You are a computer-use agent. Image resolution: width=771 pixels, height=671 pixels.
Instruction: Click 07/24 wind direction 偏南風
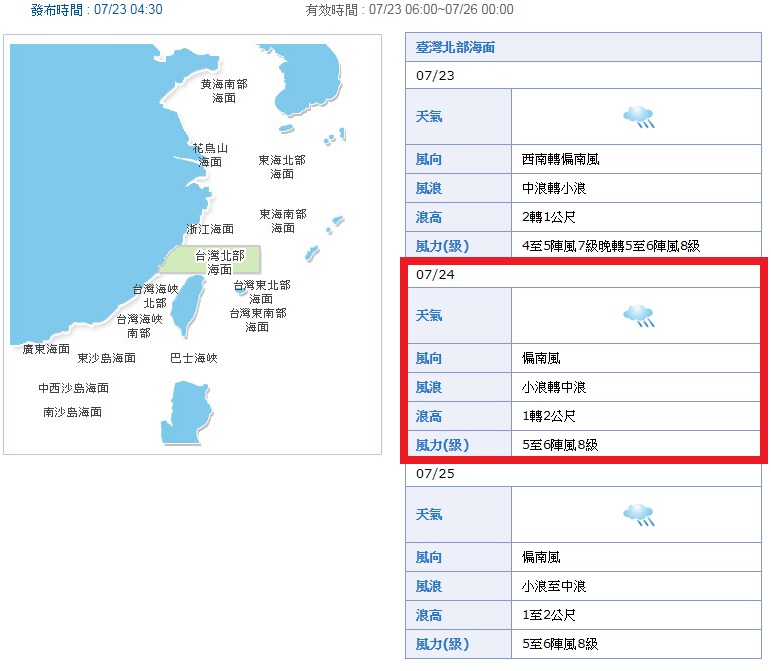point(541,358)
